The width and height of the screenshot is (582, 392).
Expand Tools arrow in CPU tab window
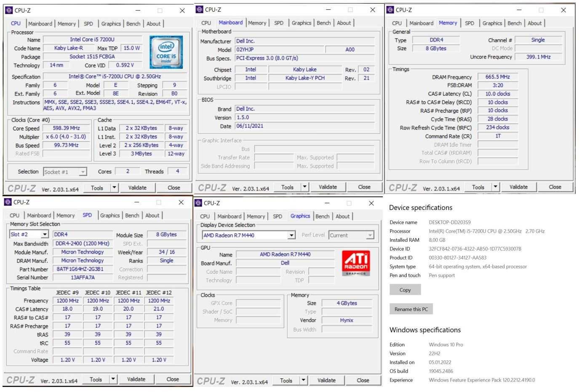[114, 188]
